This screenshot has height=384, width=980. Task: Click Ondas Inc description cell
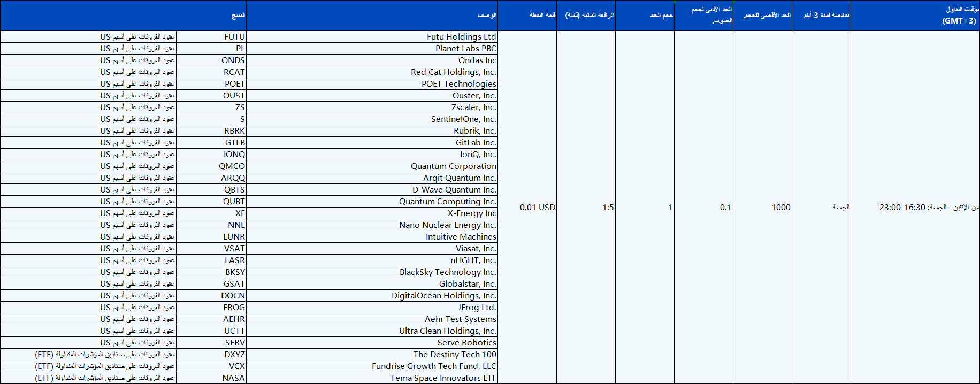coord(372,60)
